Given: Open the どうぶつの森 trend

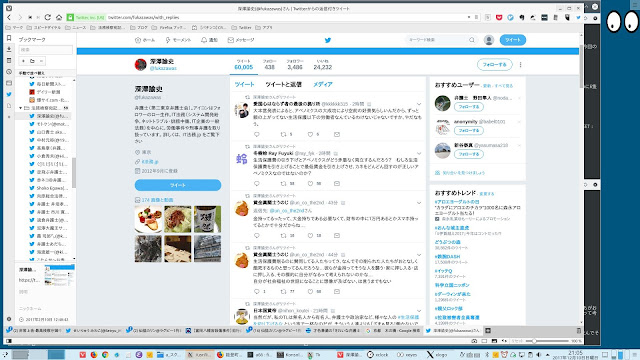Looking at the screenshot, I should click(447, 242).
